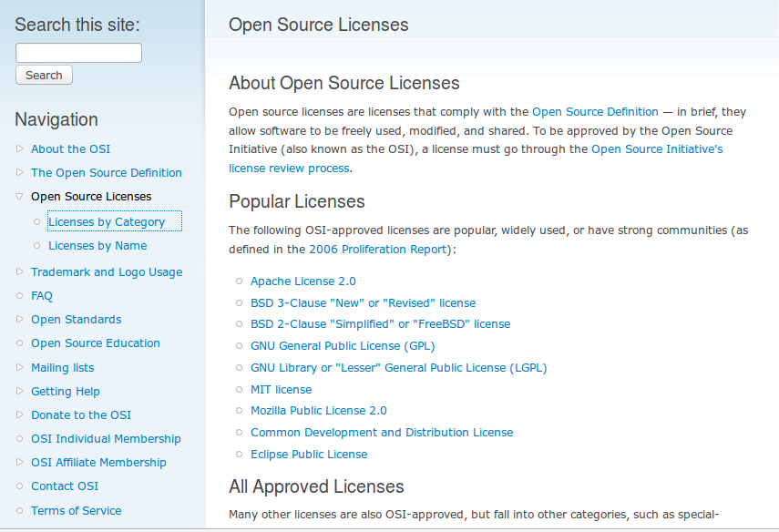This screenshot has height=532, width=779.
Task: Click the About Open Source Licenses heading
Action: pyautogui.click(x=343, y=83)
